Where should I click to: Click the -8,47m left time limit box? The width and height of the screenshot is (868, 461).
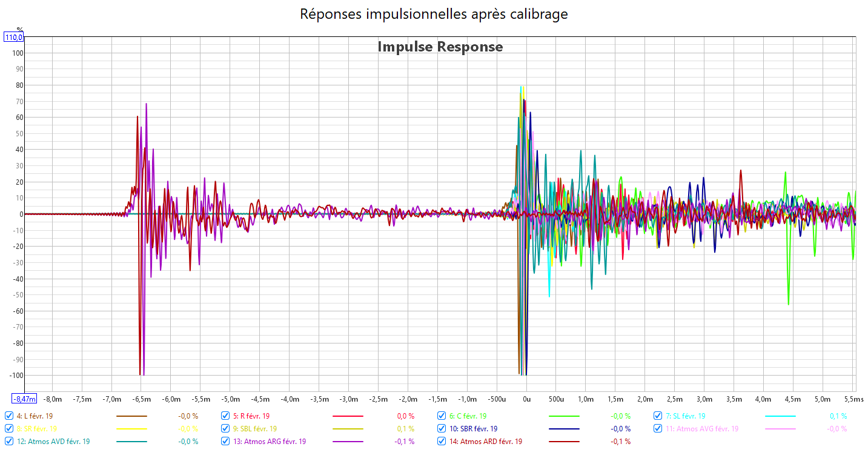point(25,399)
